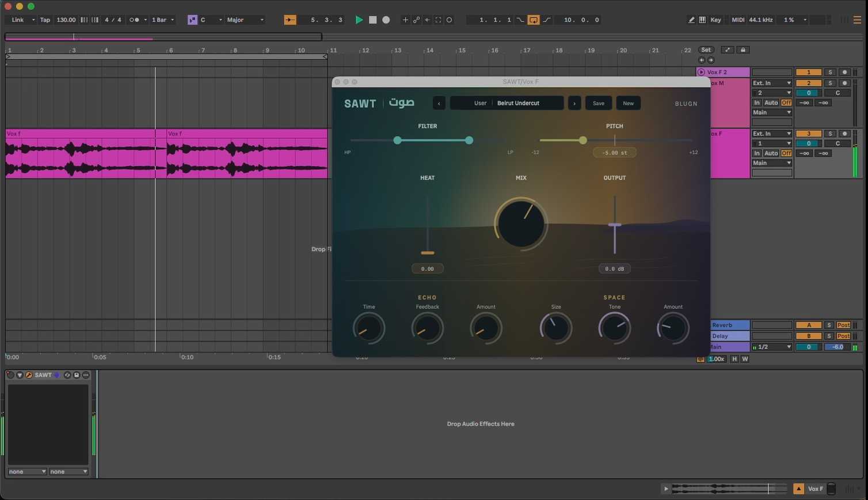Toggle Draw Mode pencil icon

pos(691,20)
